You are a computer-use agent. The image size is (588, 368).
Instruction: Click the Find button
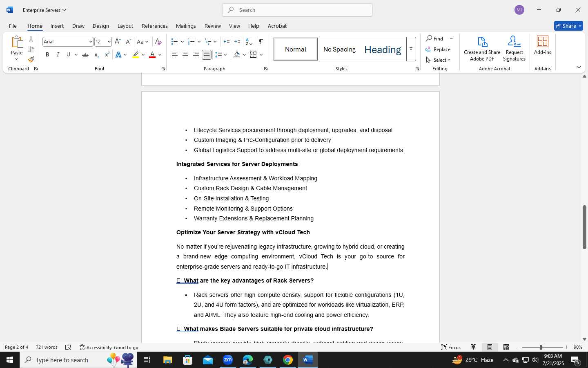pyautogui.click(x=435, y=39)
